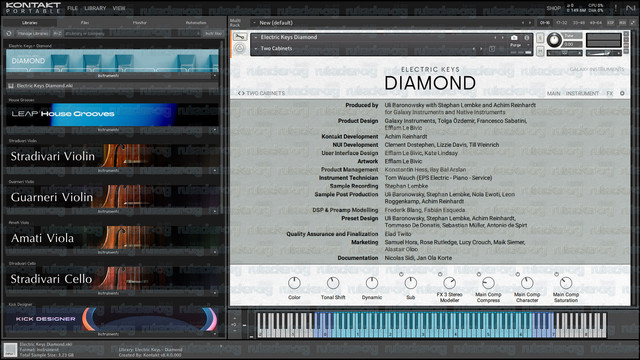Click the instrument info icon
The height and width of the screenshot is (360, 640).
[527, 38]
